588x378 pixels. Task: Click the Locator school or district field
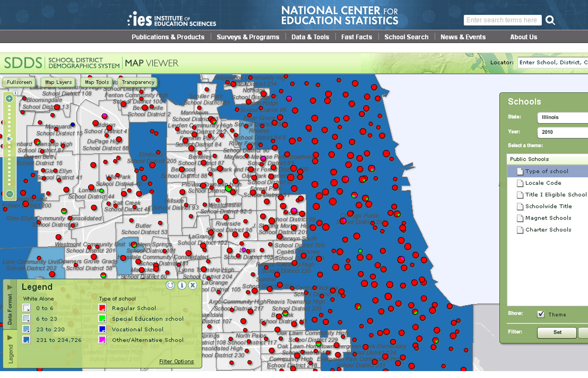tap(553, 62)
